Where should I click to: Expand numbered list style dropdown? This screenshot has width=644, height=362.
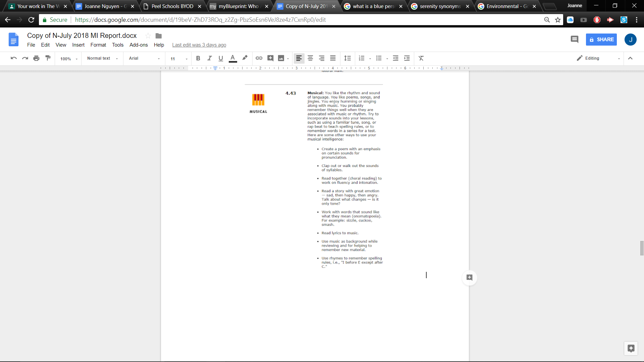370,59
